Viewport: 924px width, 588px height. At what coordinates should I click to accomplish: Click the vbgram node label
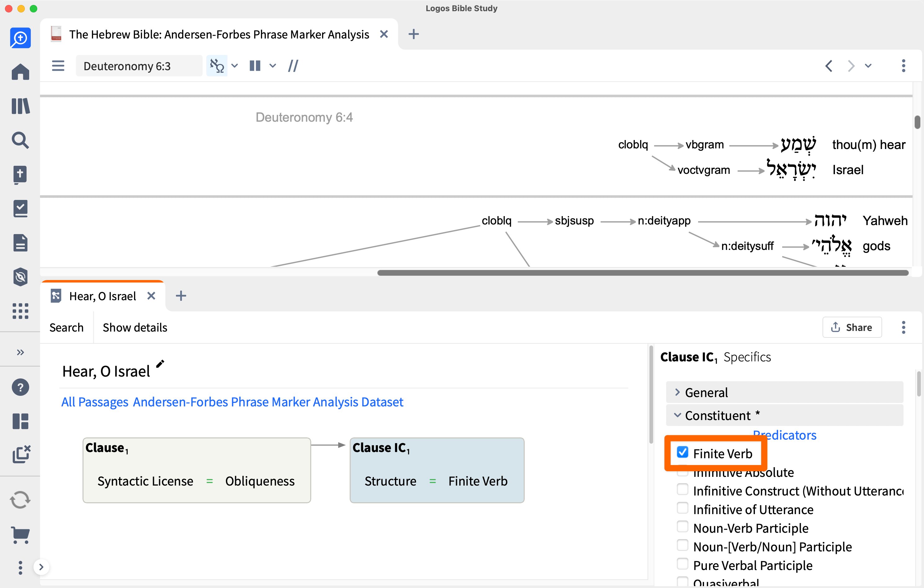[x=705, y=145]
